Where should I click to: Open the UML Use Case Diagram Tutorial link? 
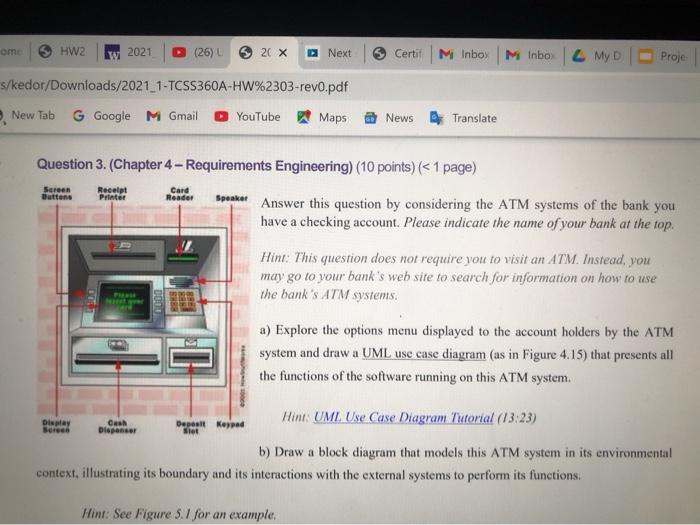point(404,417)
